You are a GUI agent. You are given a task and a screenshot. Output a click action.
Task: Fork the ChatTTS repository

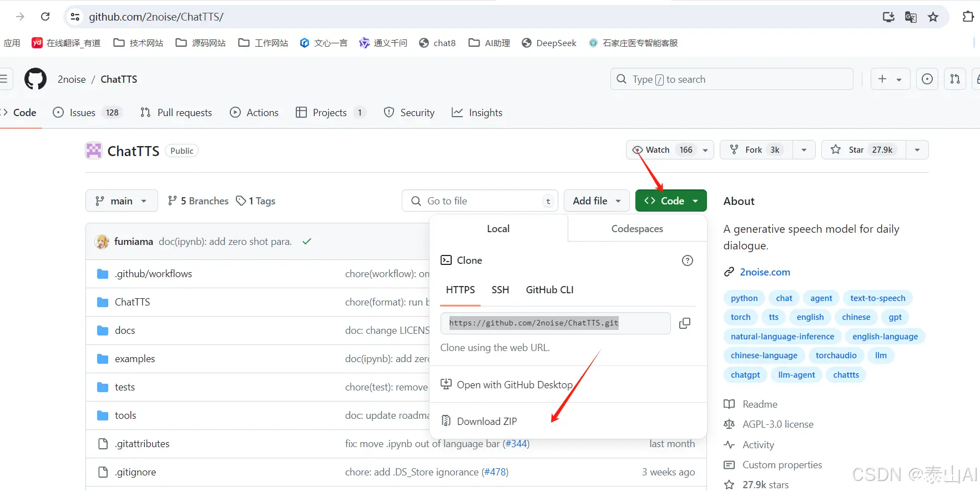point(756,150)
